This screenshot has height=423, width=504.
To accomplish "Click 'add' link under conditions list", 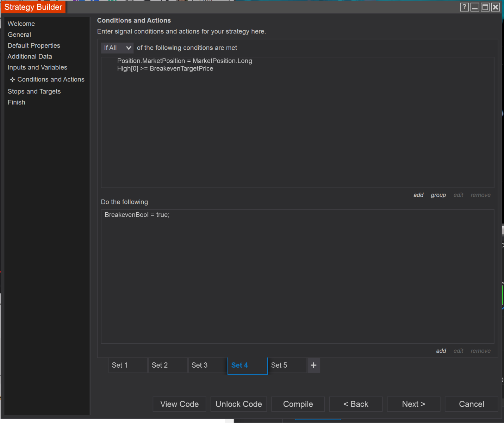I will tap(418, 195).
